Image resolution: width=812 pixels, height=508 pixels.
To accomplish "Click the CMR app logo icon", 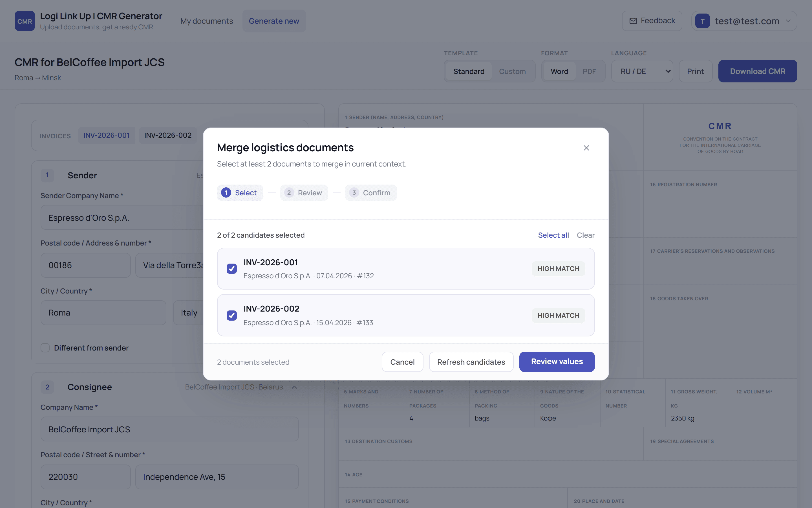I will click(25, 21).
